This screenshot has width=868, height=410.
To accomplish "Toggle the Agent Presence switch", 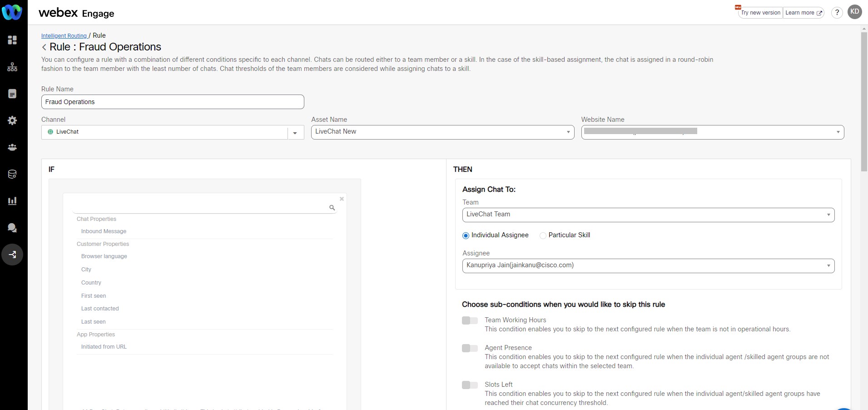I will pyautogui.click(x=470, y=348).
